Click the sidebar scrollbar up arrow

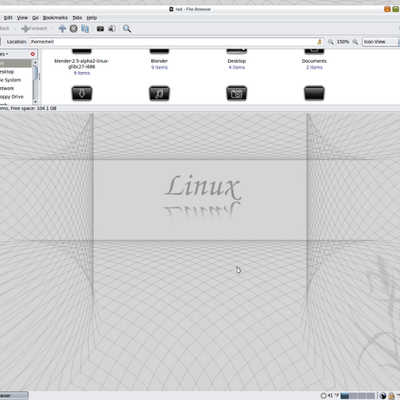(35, 62)
